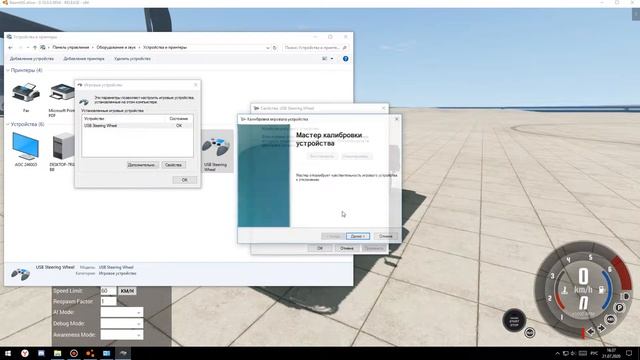Click Добавление устройства in the toolbar
This screenshot has width=640, height=360.
[x=32, y=59]
